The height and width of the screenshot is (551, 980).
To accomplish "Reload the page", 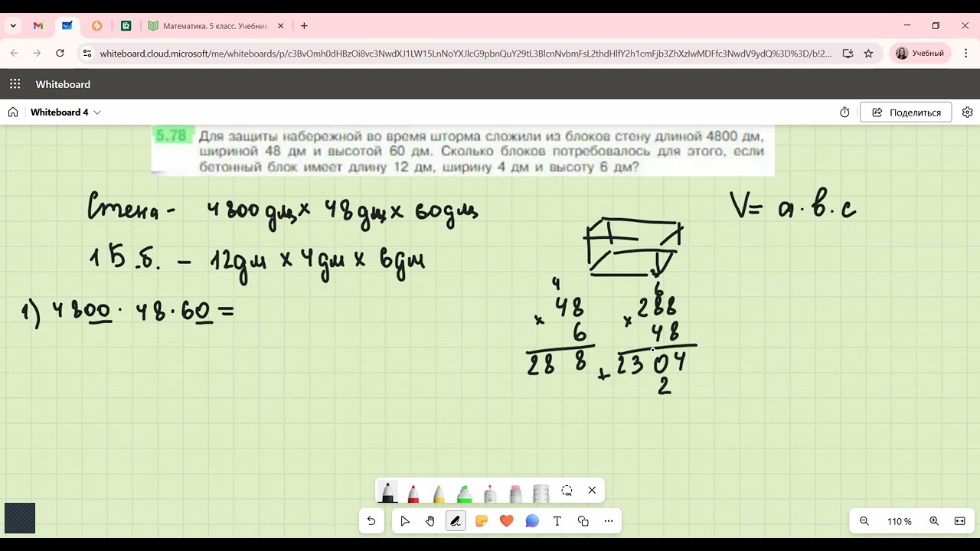I will pos(60,54).
